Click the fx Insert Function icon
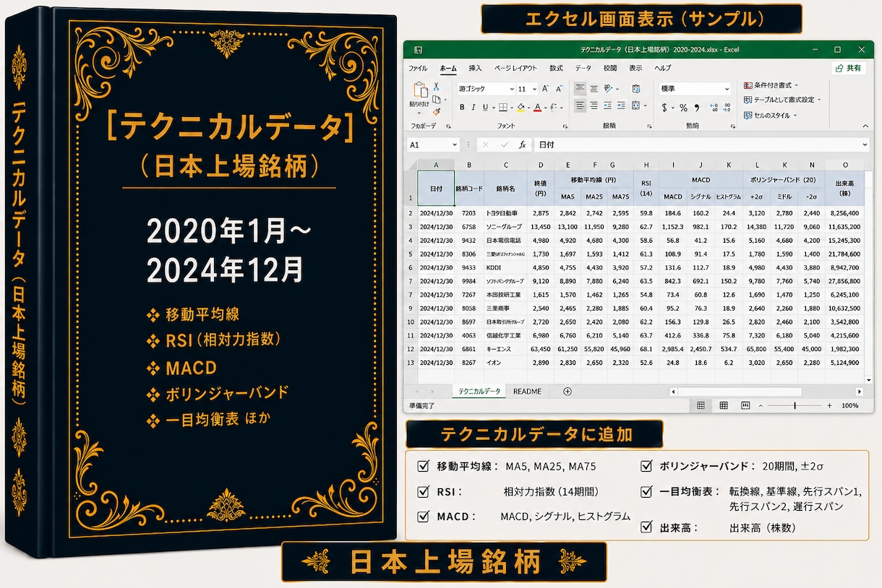 (x=522, y=144)
